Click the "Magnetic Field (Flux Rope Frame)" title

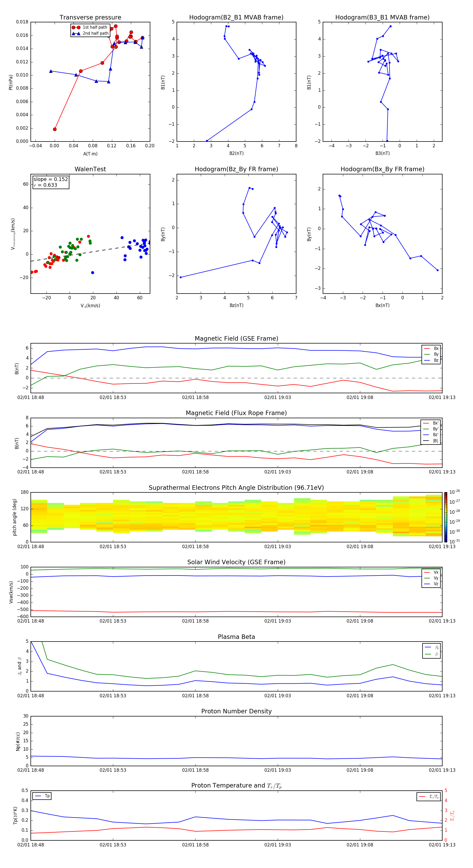pyautogui.click(x=236, y=413)
